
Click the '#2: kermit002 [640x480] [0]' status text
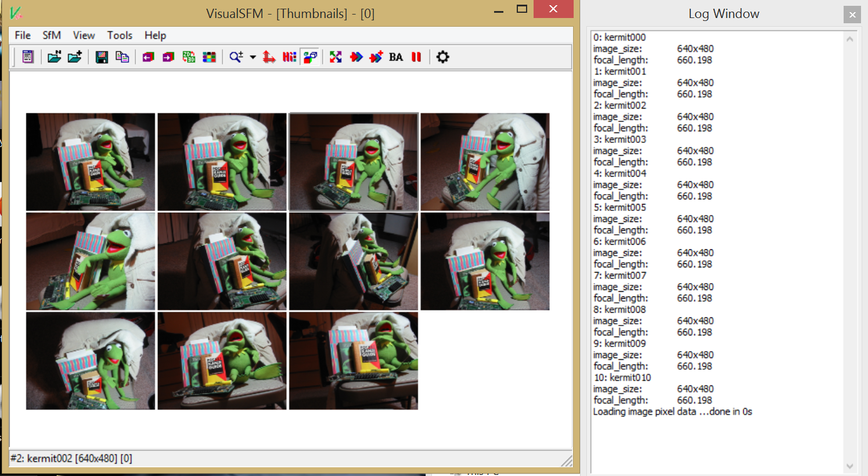click(71, 459)
